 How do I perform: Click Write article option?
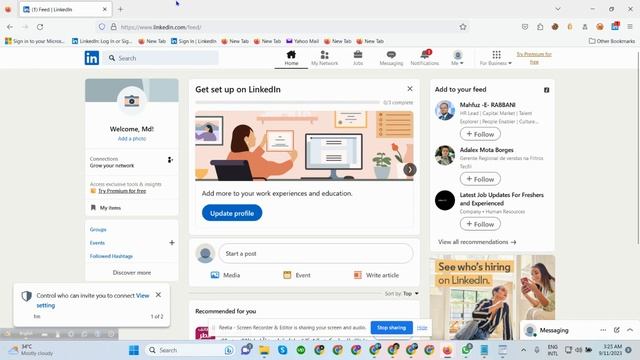tap(376, 275)
